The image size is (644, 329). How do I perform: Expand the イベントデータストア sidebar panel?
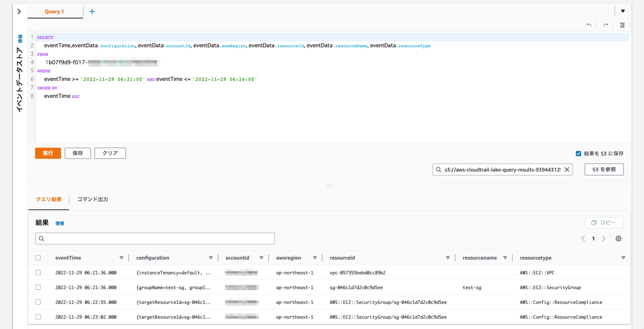tap(20, 11)
